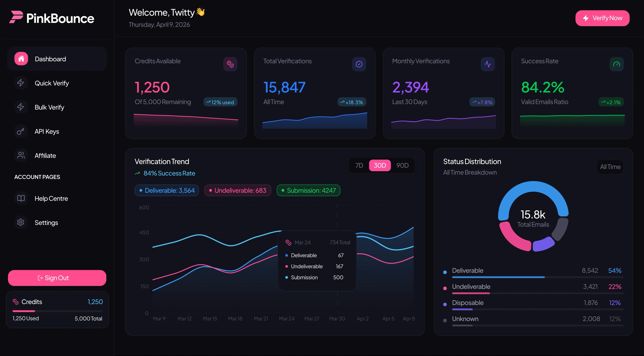Click the Bulk Verify lightning icon

[x=21, y=107]
